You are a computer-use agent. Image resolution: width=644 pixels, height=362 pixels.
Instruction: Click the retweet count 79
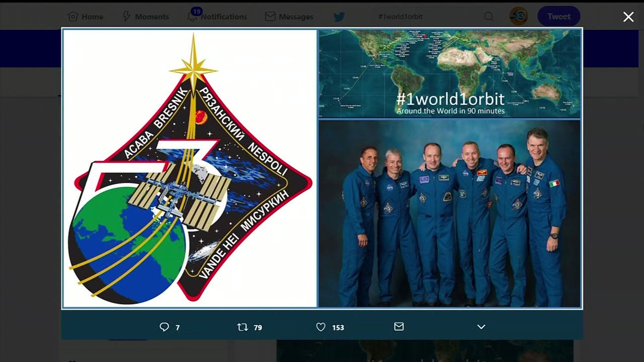pos(258,327)
